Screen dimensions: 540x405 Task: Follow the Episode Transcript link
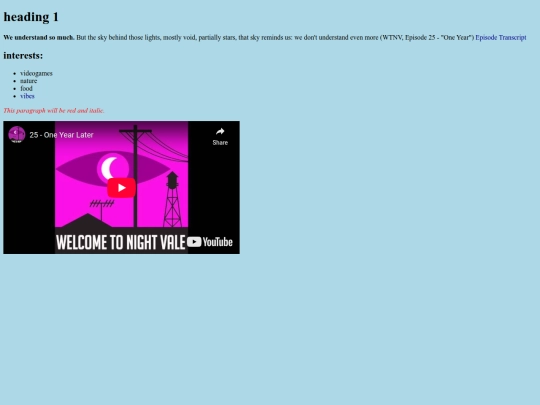(501, 38)
